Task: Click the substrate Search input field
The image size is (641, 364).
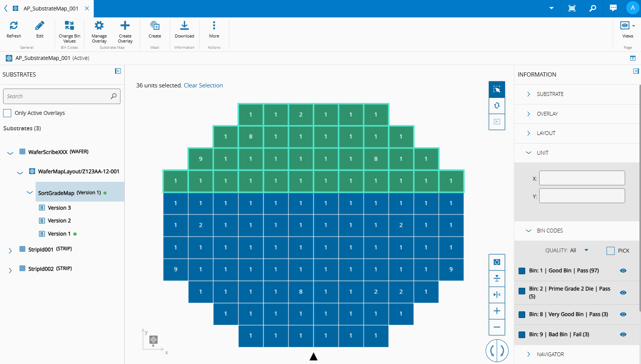Action: point(62,96)
